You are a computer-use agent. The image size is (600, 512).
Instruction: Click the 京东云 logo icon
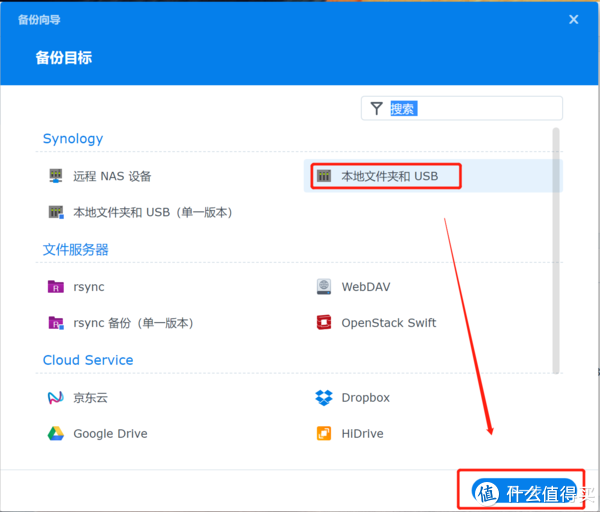[x=55, y=398]
